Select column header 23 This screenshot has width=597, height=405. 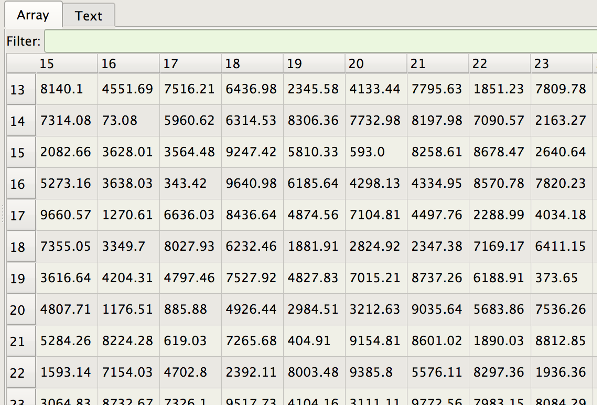click(561, 63)
